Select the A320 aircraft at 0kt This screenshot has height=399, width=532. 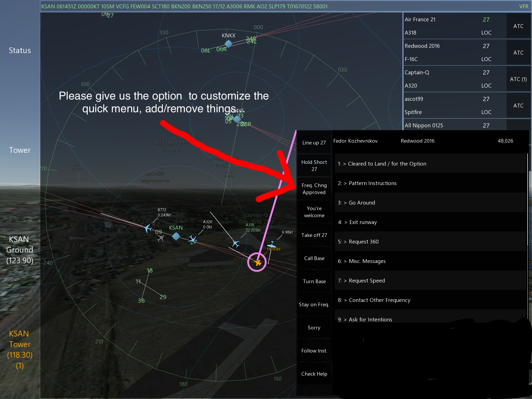[x=192, y=239]
